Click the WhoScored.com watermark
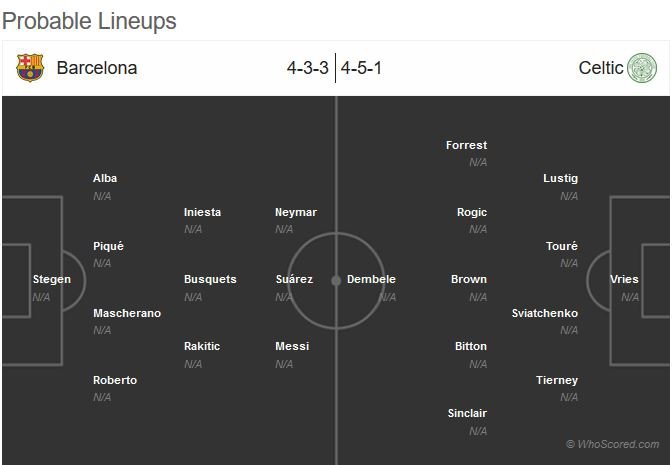The height and width of the screenshot is (465, 672). click(x=612, y=444)
